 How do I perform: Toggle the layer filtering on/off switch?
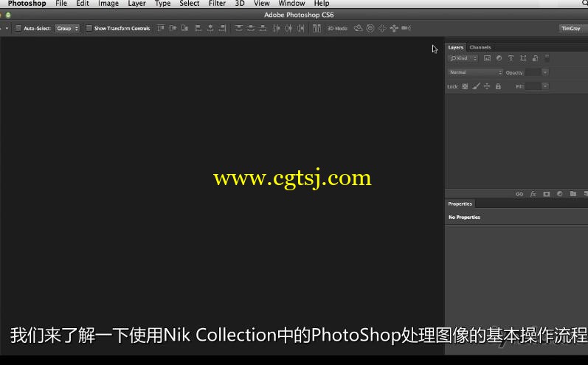click(547, 58)
